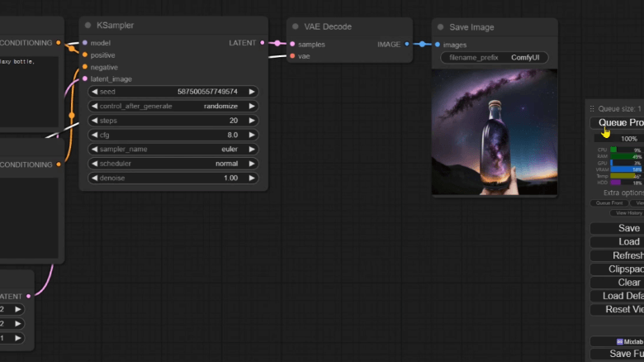
Task: Open the scheduler normal dropdown
Action: coord(173,164)
